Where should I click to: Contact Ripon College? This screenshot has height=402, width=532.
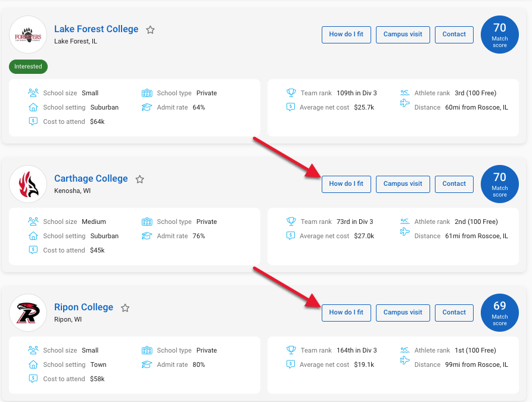454,313
